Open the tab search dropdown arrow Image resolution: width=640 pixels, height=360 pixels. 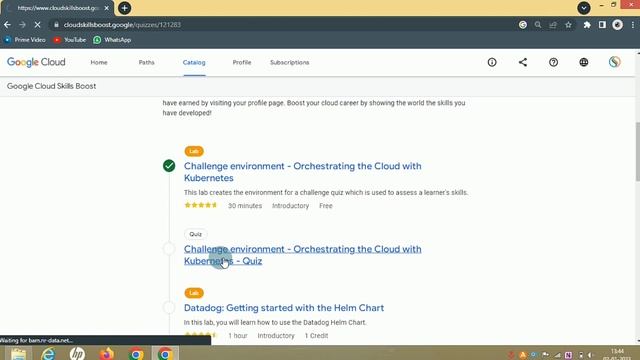click(584, 8)
